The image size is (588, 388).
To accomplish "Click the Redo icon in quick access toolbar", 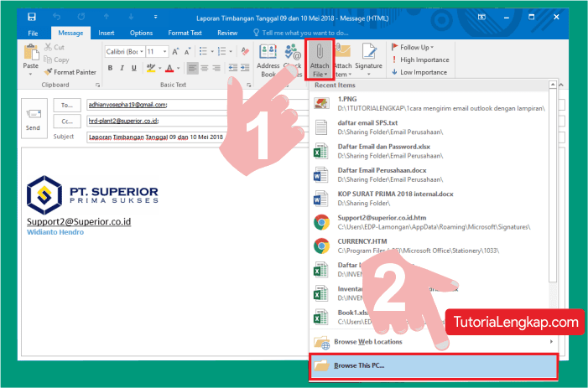I will coord(81,17).
